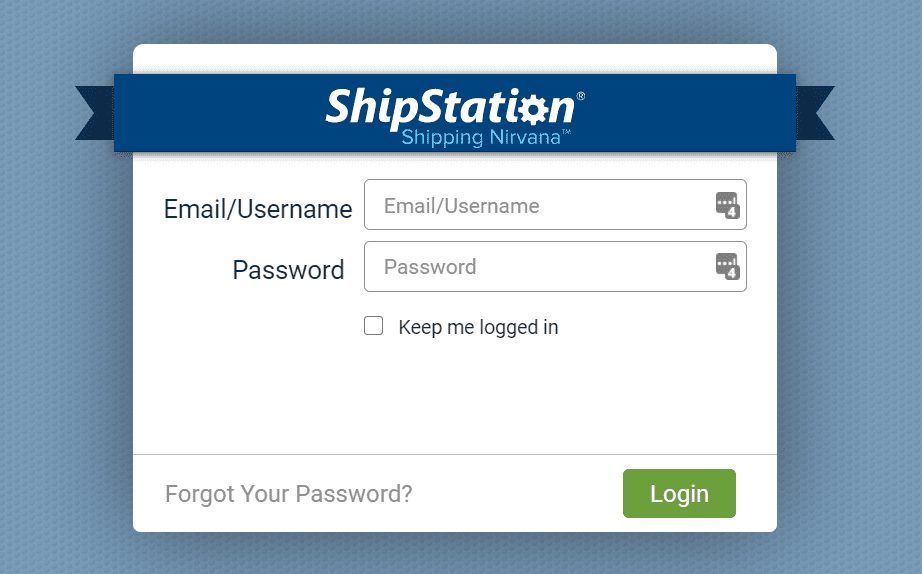Click the dark blue banner header
The height and width of the screenshot is (574, 922).
pos(220,113)
